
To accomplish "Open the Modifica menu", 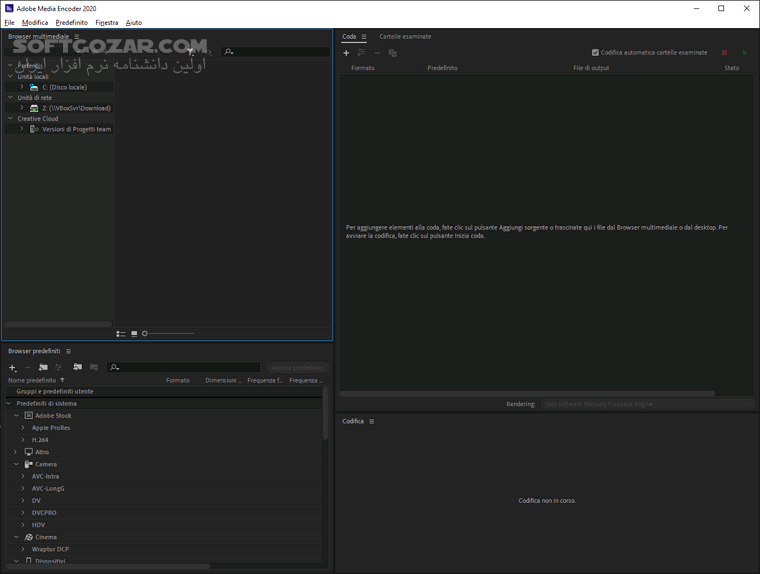I will pyautogui.click(x=35, y=22).
